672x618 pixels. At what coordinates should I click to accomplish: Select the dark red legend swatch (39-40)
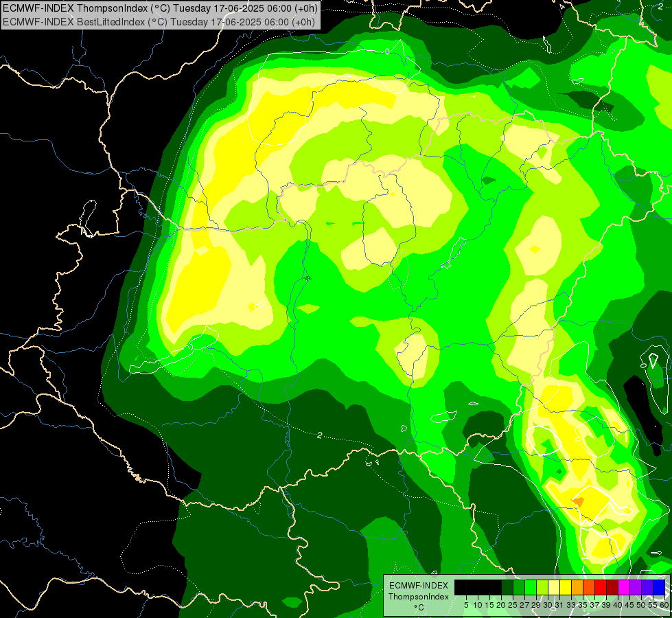pyautogui.click(x=612, y=587)
